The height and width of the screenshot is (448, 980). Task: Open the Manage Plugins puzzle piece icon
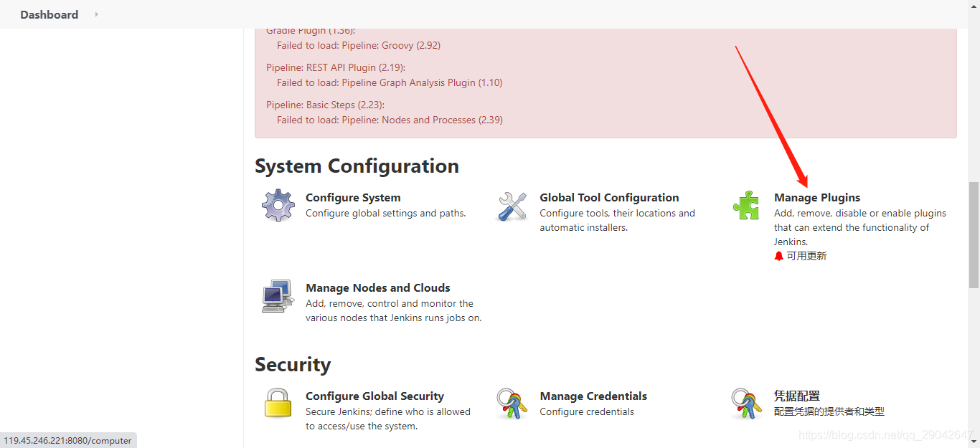(746, 205)
